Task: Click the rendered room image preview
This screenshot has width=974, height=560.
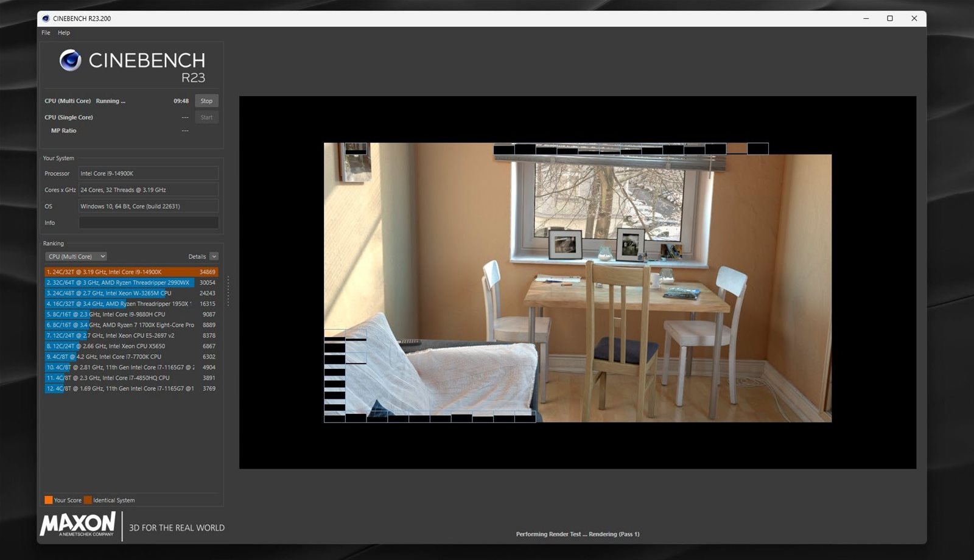Action: (x=578, y=282)
